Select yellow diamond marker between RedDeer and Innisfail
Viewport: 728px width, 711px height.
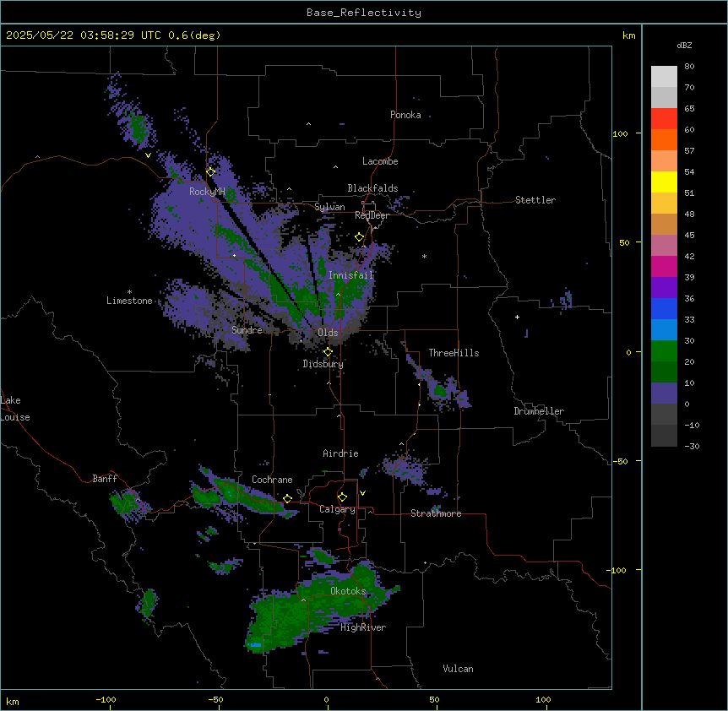(359, 237)
